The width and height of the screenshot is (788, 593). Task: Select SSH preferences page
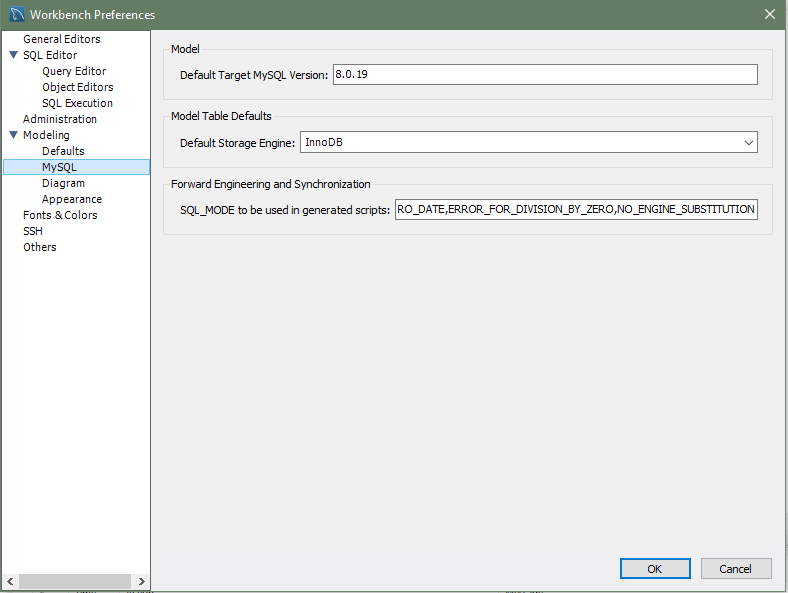click(33, 231)
